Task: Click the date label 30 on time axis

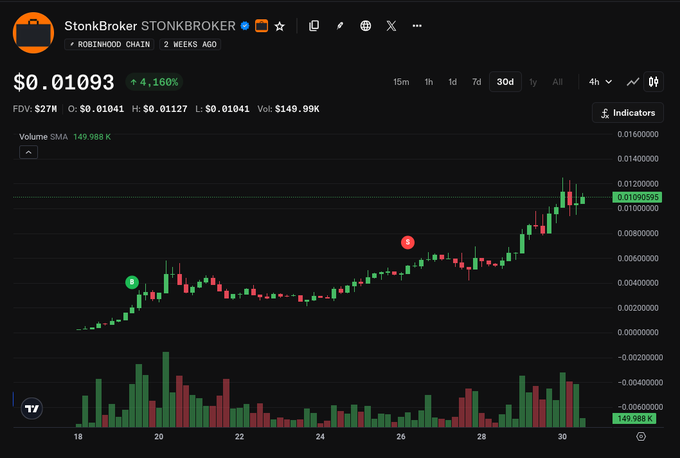Action: pos(562,437)
